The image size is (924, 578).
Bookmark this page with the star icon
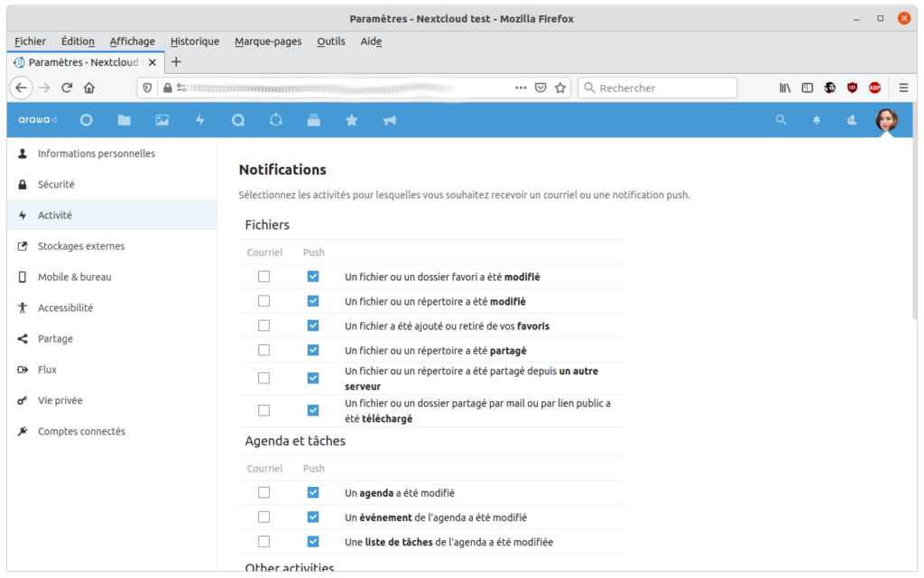tap(560, 87)
